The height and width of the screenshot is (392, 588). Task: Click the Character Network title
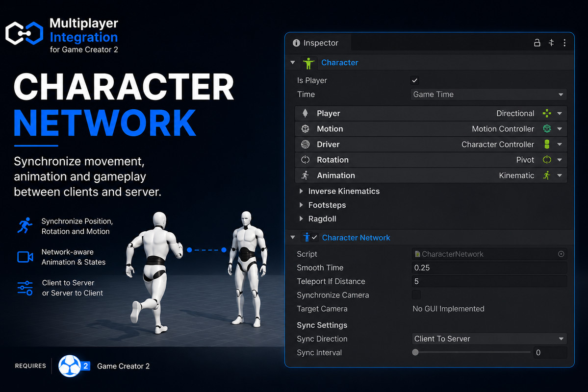(x=356, y=238)
